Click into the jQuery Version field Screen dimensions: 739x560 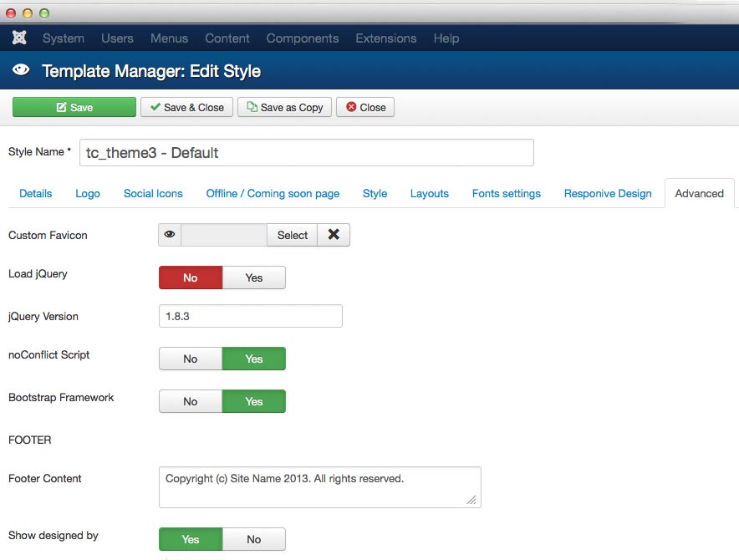click(250, 316)
